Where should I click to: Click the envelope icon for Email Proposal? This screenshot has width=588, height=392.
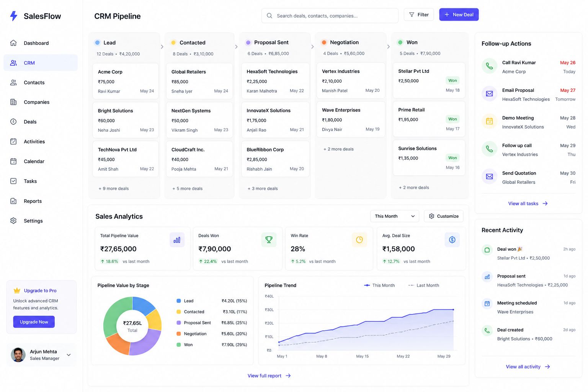pyautogui.click(x=489, y=94)
